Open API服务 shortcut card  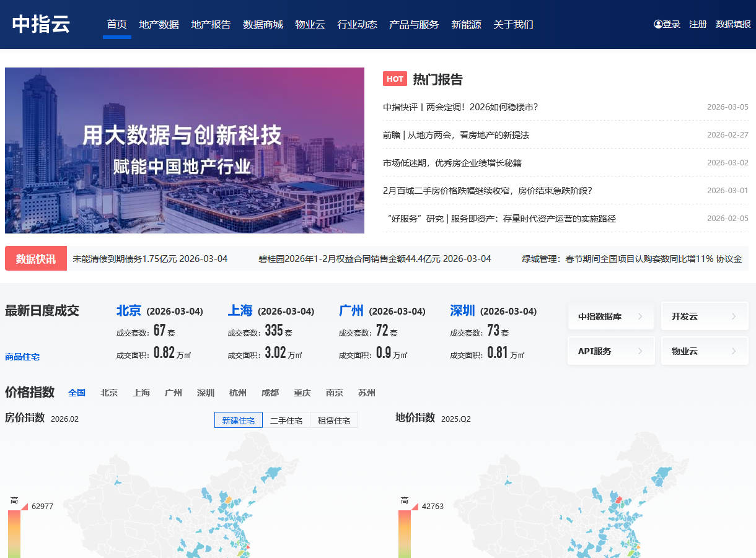[610, 351]
